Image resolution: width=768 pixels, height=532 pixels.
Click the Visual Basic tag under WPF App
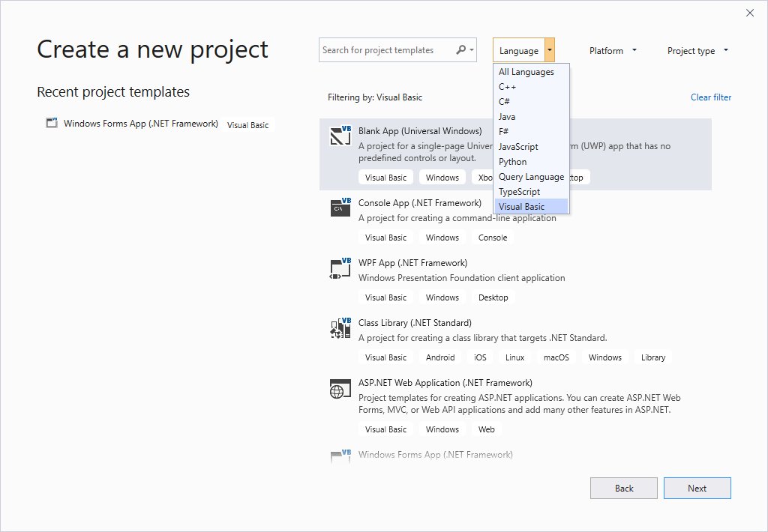[x=386, y=297]
